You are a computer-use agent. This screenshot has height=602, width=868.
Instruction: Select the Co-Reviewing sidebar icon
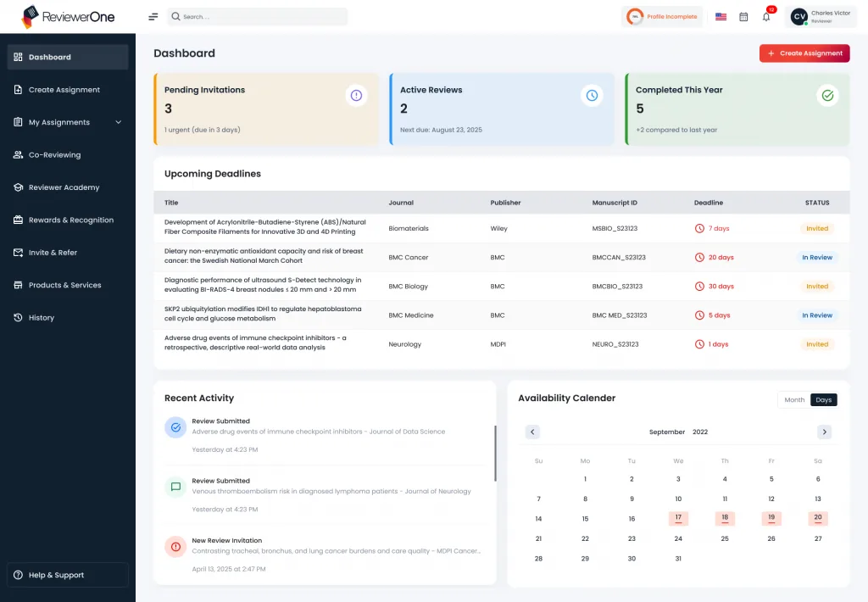point(19,154)
